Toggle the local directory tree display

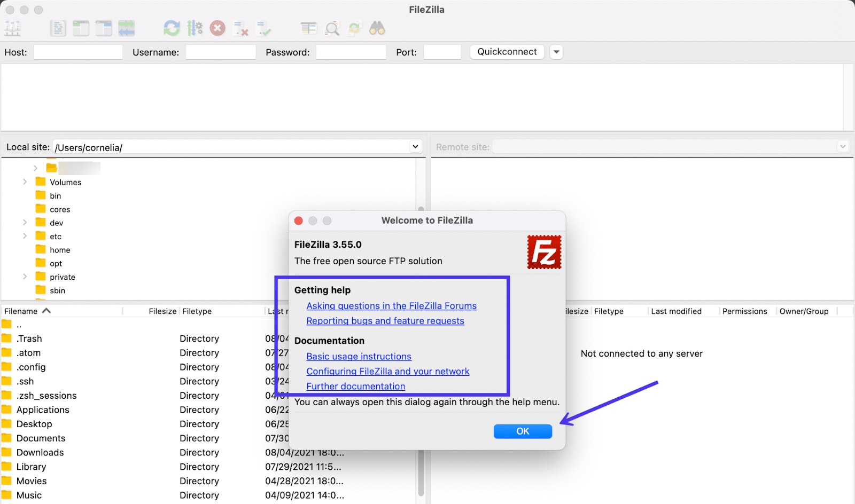(x=81, y=28)
